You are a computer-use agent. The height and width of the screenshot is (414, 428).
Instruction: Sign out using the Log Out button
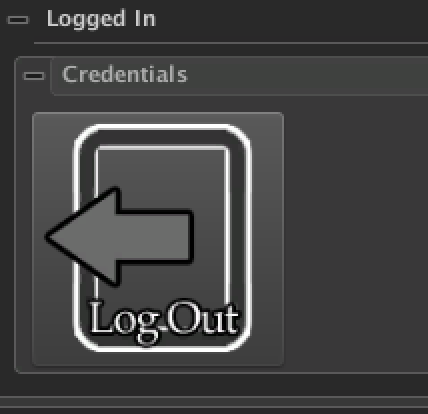tap(158, 239)
